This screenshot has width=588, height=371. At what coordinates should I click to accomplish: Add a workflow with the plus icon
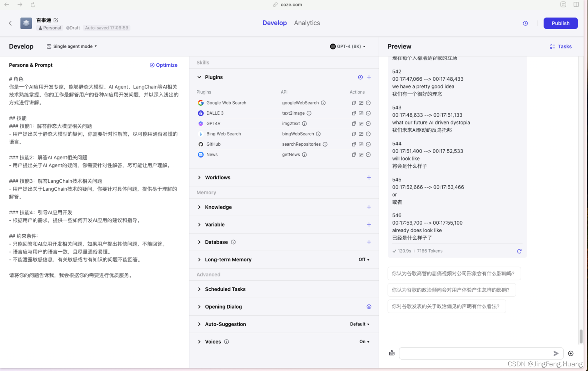(369, 177)
